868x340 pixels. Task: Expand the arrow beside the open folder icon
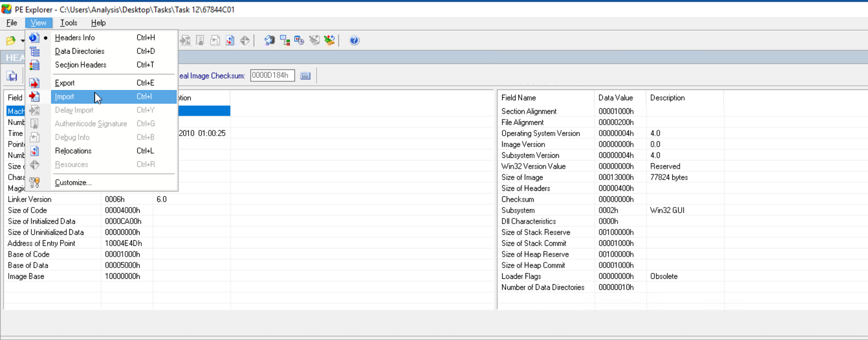pos(22,40)
